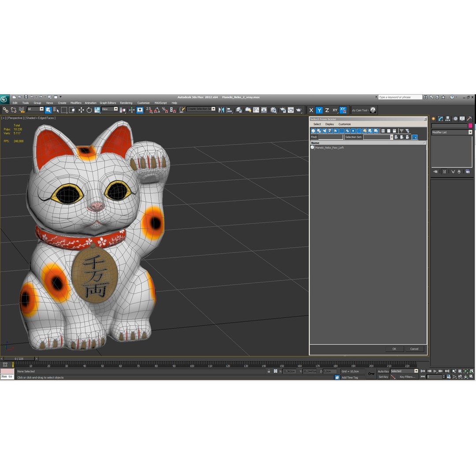
Task: Restrict to Y axis
Action: (x=319, y=110)
